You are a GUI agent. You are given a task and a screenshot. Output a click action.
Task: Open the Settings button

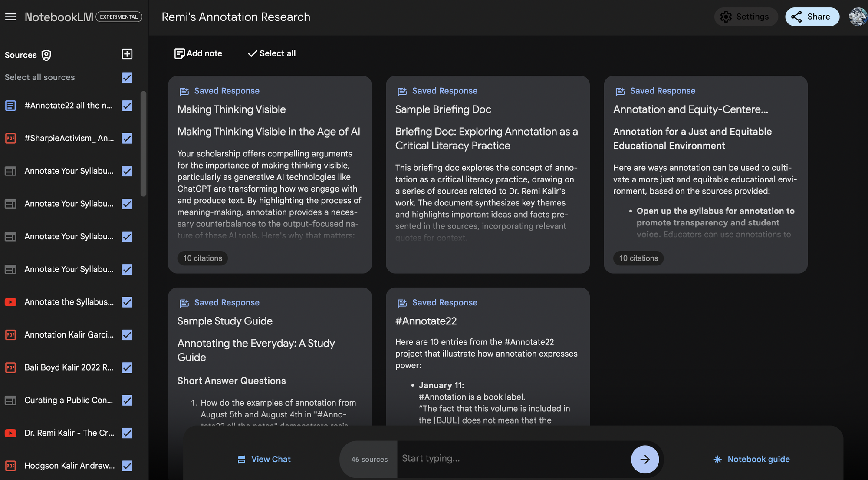(x=745, y=17)
